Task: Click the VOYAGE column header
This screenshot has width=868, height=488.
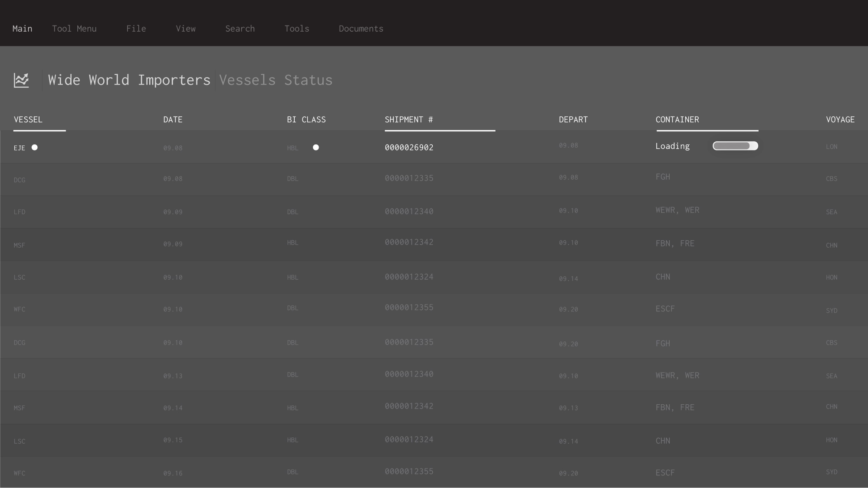Action: [x=840, y=120]
